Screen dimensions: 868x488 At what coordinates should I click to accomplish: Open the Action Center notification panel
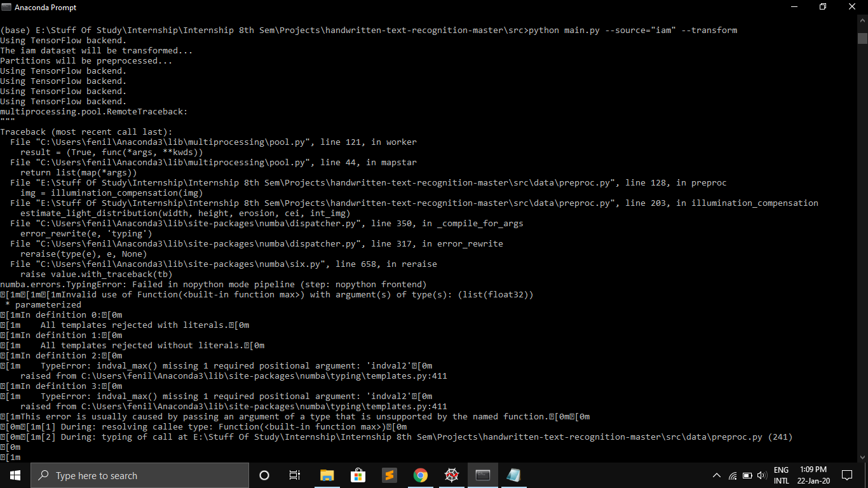coord(847,475)
